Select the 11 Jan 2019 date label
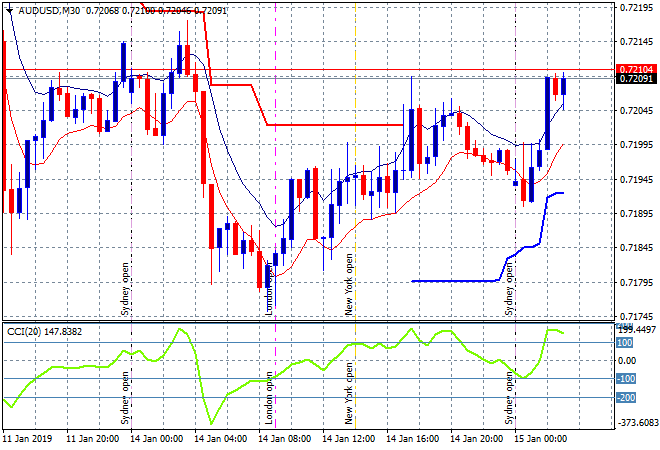 coord(28,438)
